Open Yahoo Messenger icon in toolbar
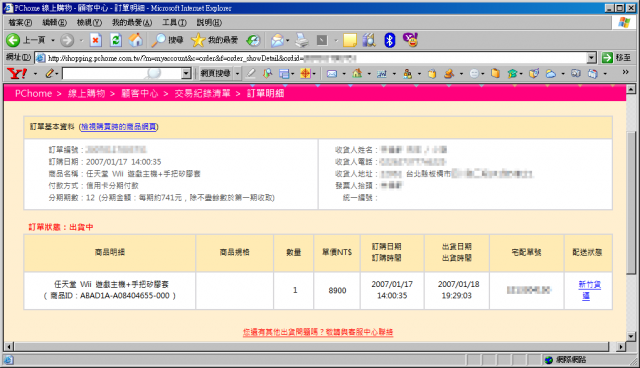640x368 pixels. (x=411, y=40)
